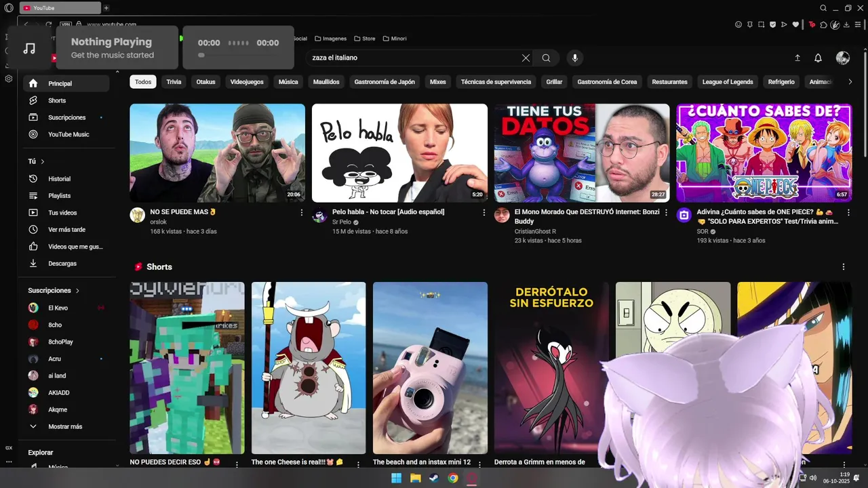The width and height of the screenshot is (868, 488).
Task: Open YouTube Music from sidebar
Action: pos(66,134)
